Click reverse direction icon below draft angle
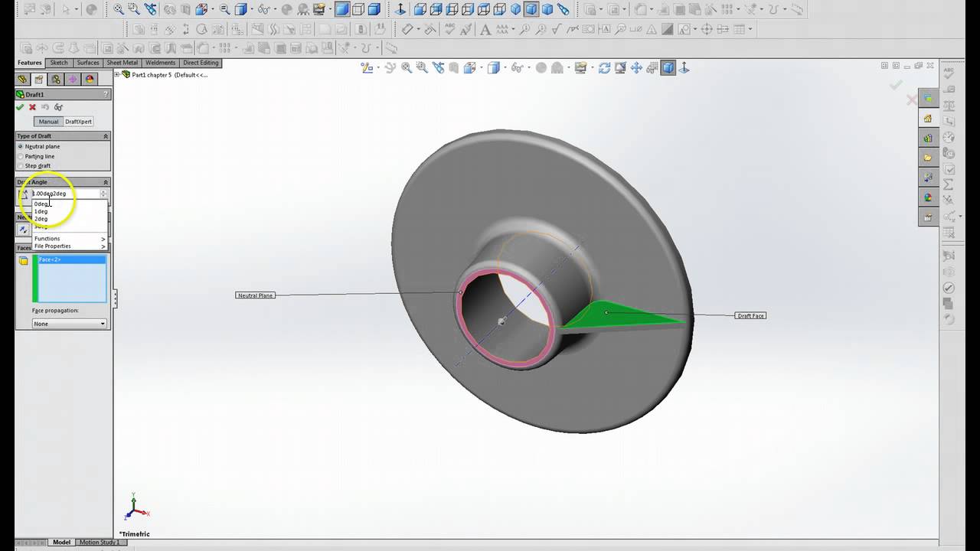This screenshot has height=551, width=980. [x=23, y=229]
